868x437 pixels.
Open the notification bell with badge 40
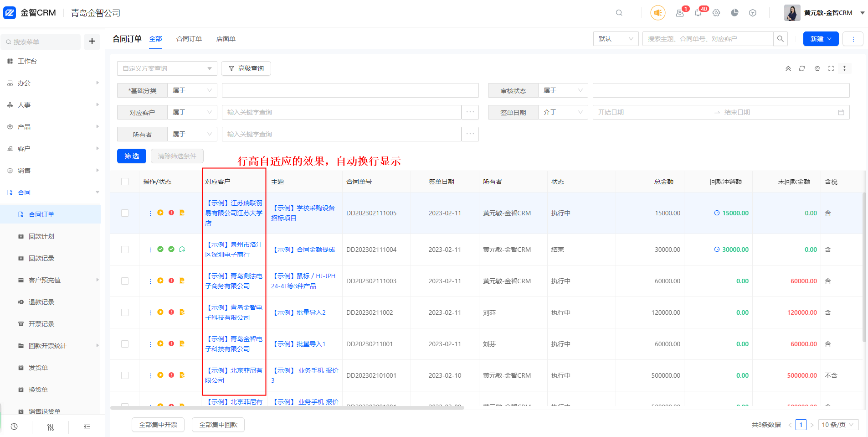tap(698, 13)
